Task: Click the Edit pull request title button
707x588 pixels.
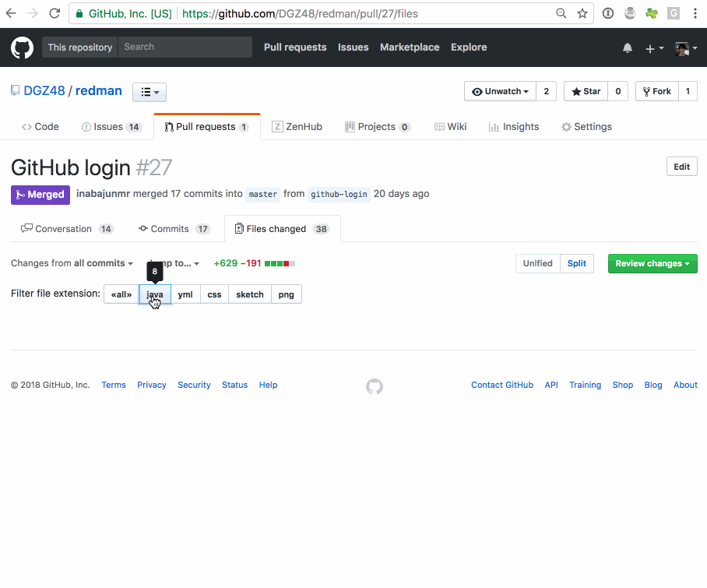Action: (682, 167)
